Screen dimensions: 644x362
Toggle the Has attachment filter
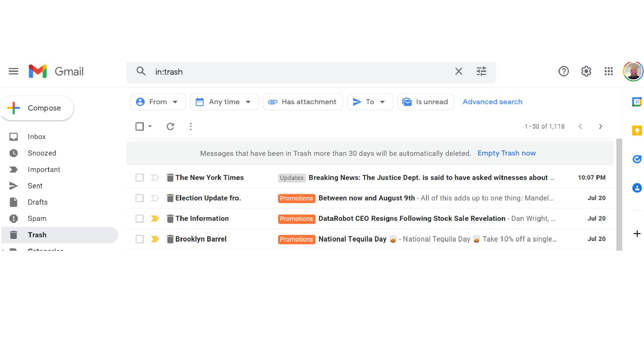tap(303, 102)
